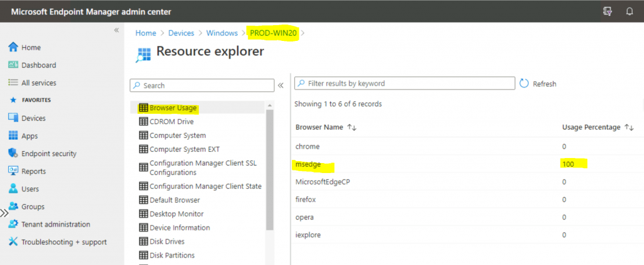Image resolution: width=644 pixels, height=265 pixels.
Task: Go to Home breadcrumb link
Action: (146, 33)
